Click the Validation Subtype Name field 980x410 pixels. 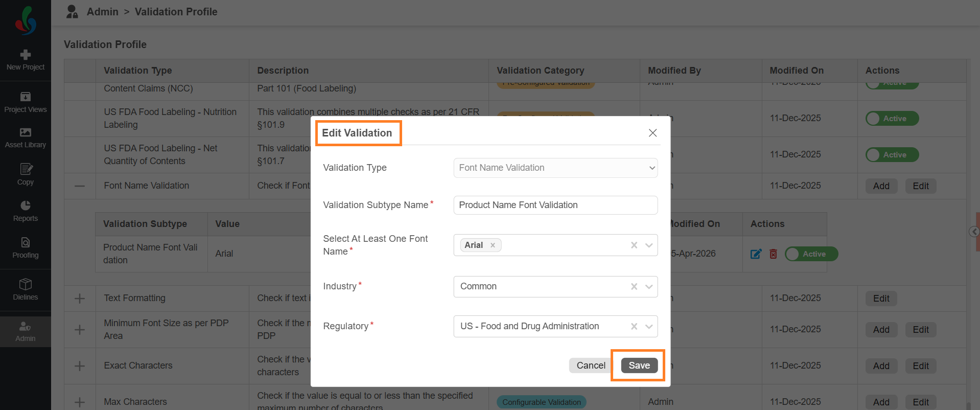pyautogui.click(x=555, y=205)
